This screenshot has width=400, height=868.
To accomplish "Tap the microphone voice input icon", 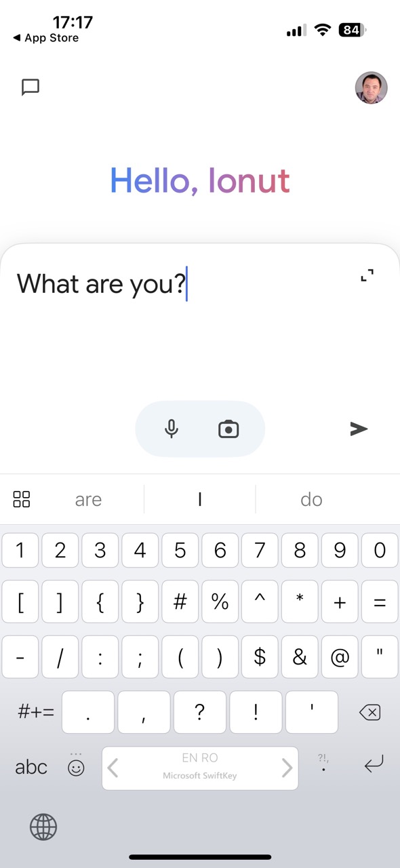I will click(x=172, y=429).
